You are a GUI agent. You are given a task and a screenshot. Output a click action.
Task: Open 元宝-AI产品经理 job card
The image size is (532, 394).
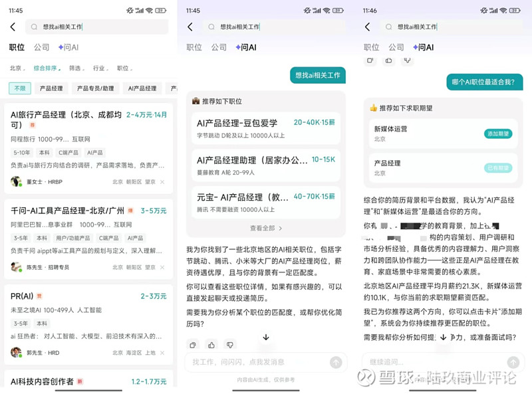[x=266, y=203]
